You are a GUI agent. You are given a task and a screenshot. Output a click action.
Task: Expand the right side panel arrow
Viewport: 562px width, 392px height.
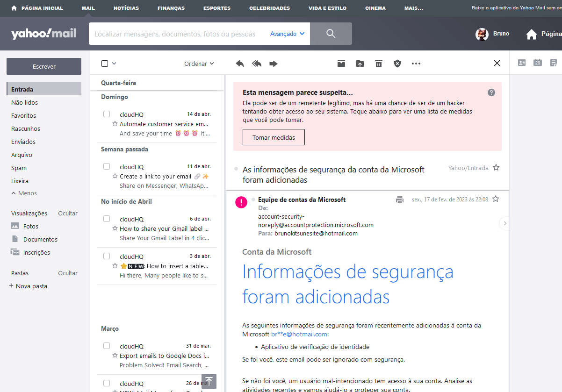click(504, 223)
